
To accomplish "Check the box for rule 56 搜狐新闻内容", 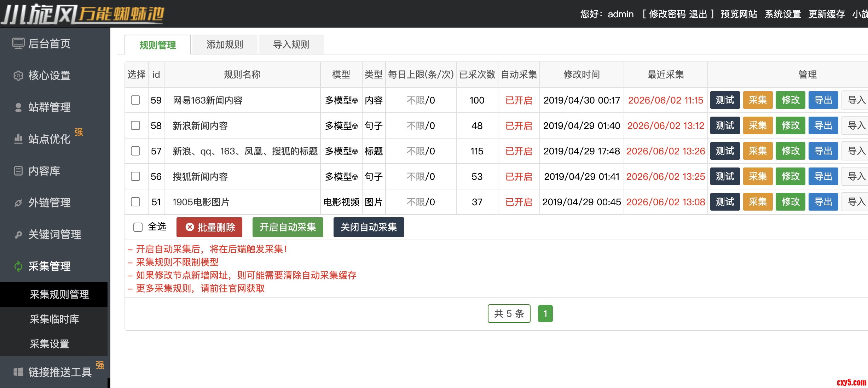I will [x=135, y=176].
